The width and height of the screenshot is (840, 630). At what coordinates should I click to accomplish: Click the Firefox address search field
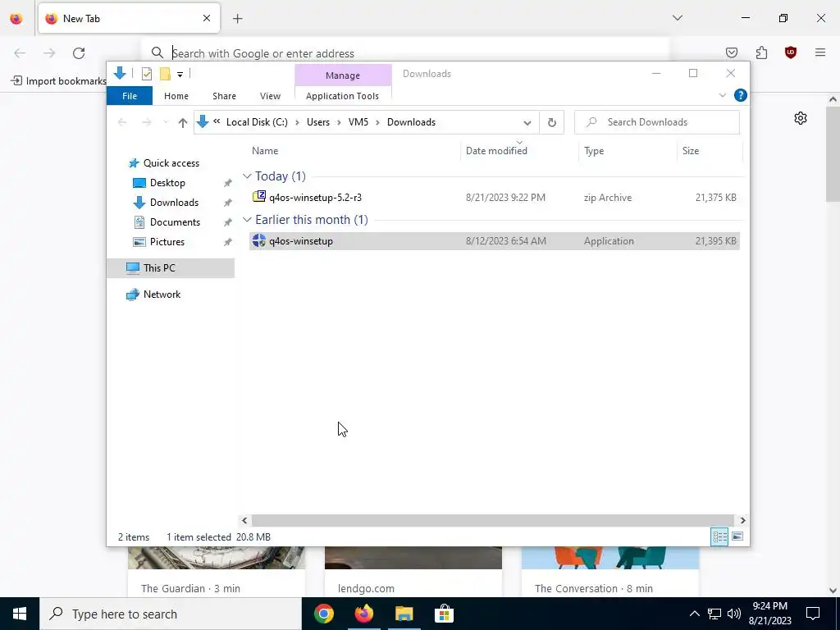pos(407,53)
